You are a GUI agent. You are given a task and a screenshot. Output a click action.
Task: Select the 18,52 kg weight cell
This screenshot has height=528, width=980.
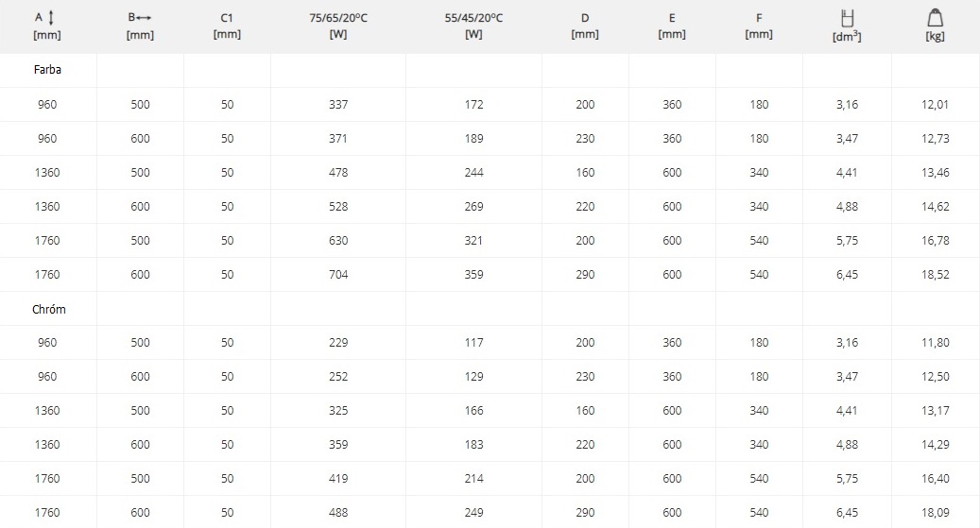(x=935, y=274)
